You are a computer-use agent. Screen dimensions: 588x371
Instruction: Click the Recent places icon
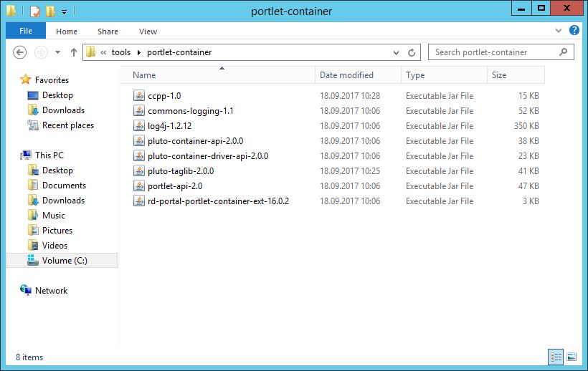point(33,125)
